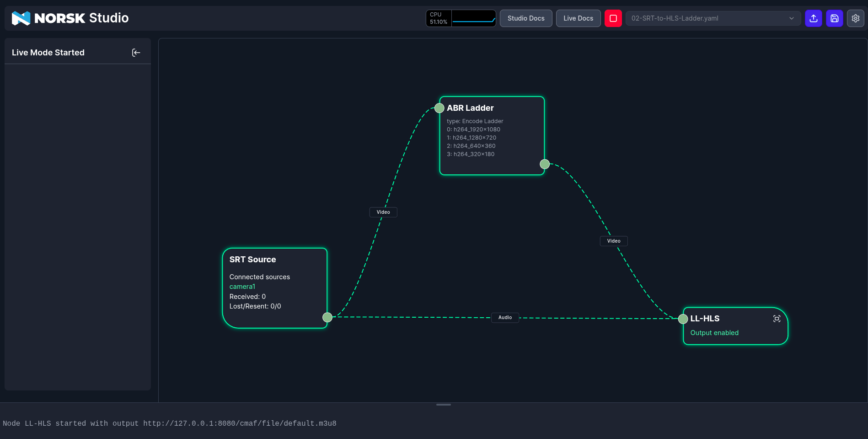Click the Video label between SRT and ABR
Image resolution: width=868 pixels, height=439 pixels.
point(383,212)
